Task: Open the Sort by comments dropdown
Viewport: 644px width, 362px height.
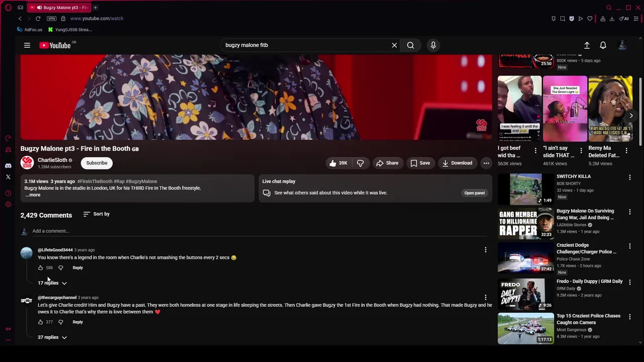Action: coord(96,214)
